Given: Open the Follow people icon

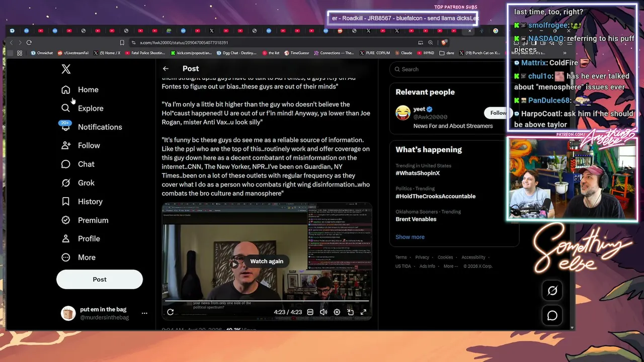Looking at the screenshot, I should pos(66,145).
